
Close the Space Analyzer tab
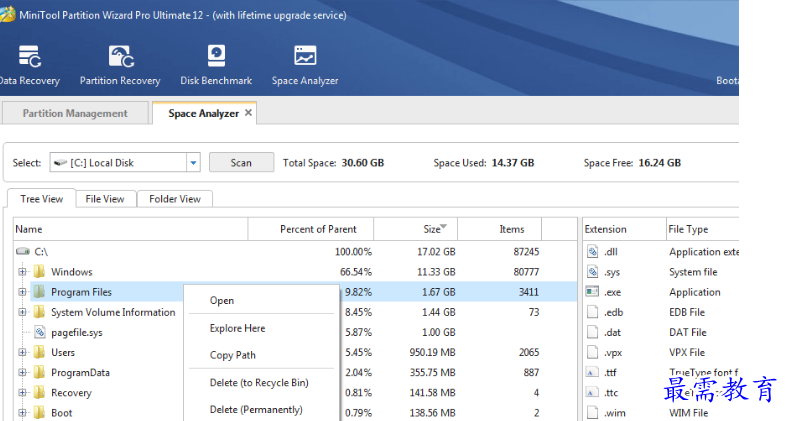[248, 113]
